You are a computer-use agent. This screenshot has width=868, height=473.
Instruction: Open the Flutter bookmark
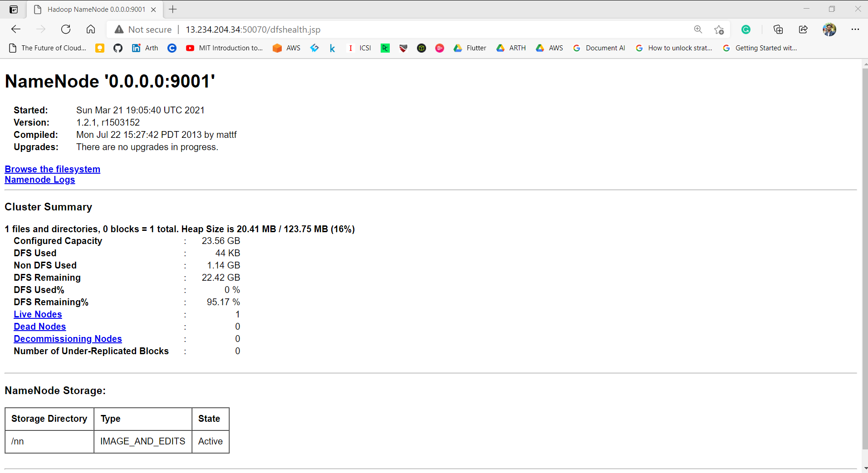469,48
